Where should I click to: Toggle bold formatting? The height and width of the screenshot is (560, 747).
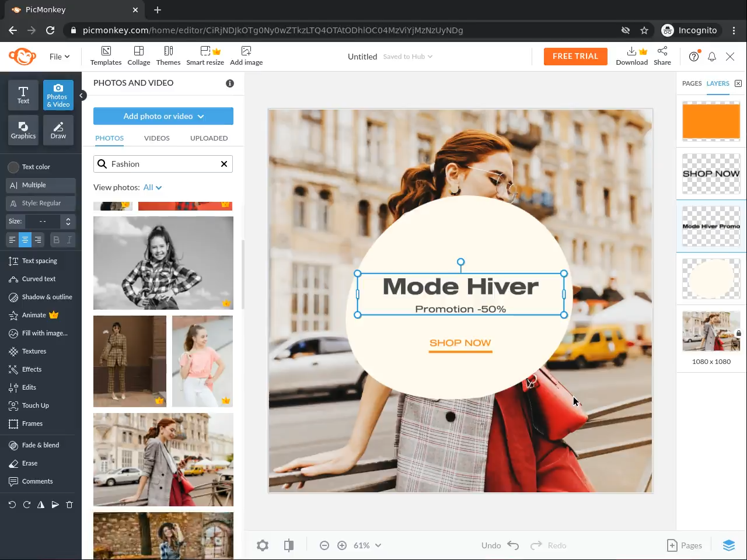click(x=56, y=240)
